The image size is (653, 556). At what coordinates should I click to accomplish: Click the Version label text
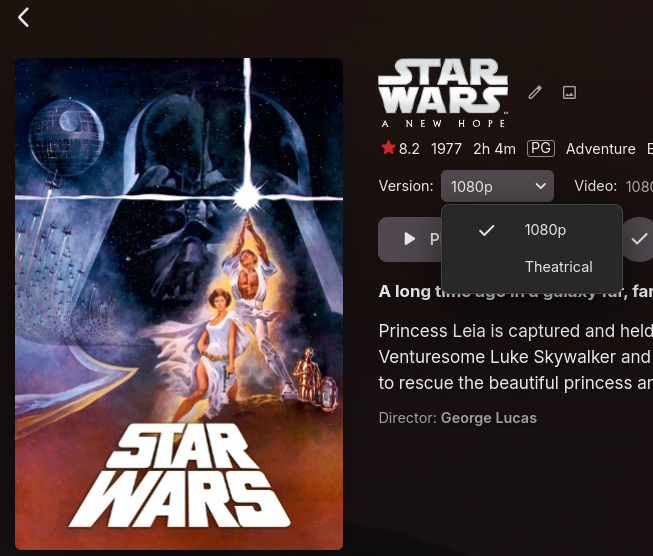405,186
